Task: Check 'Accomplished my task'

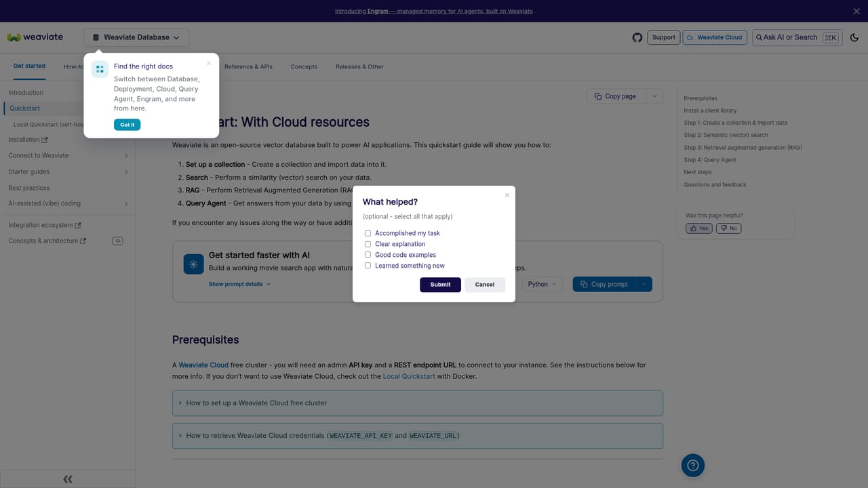Action: point(368,233)
